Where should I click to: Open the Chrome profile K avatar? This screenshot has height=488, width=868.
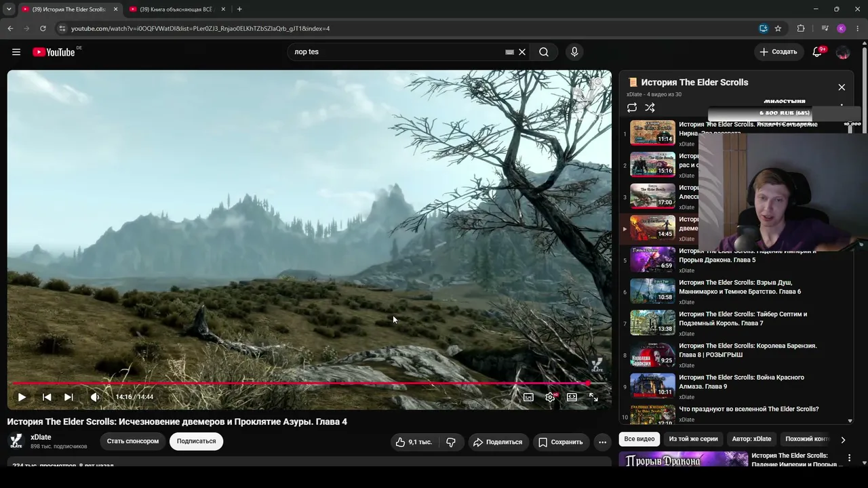coord(841,28)
